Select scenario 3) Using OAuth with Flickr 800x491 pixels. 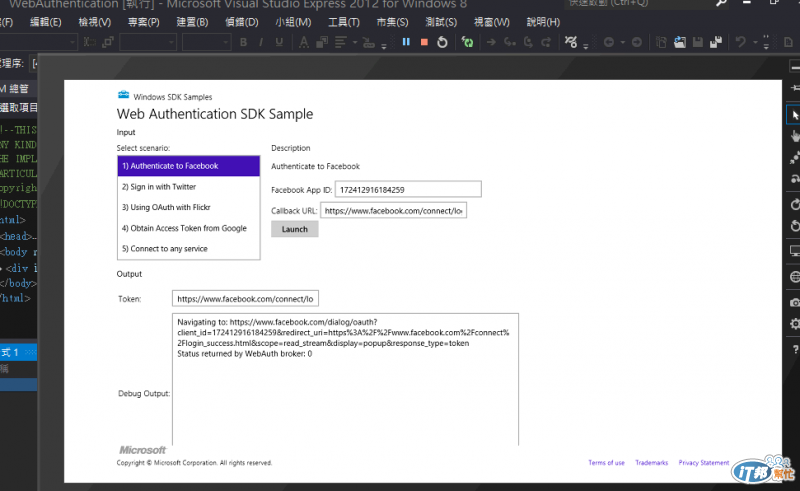point(188,207)
